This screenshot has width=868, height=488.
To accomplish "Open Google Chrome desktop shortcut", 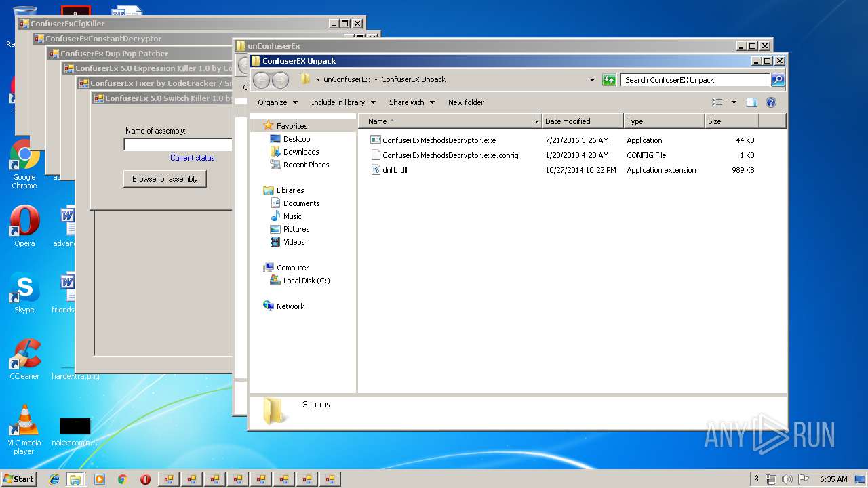I will coord(24,165).
